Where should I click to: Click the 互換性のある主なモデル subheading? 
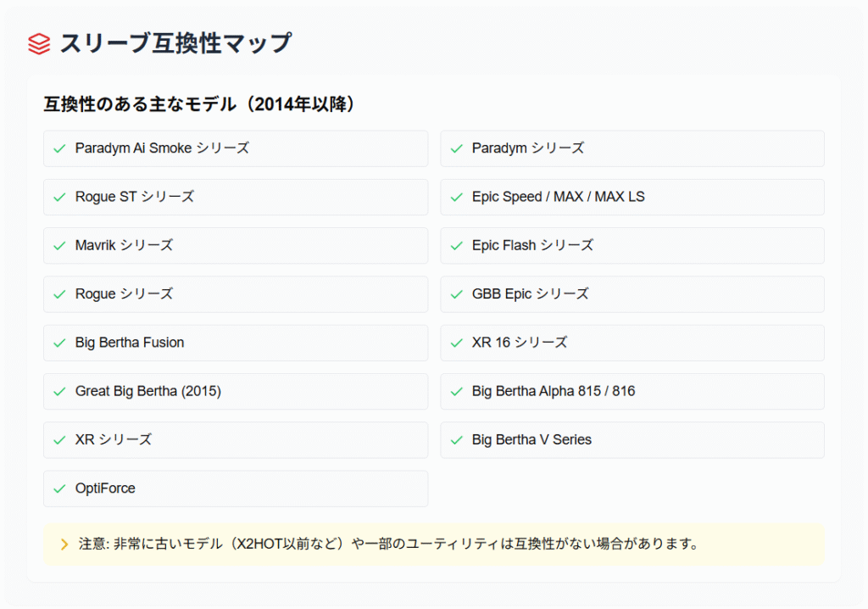pos(198,103)
